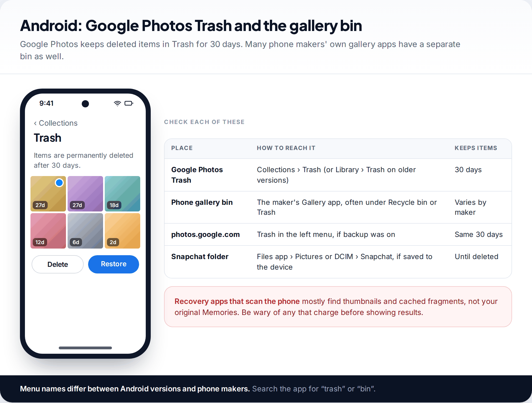This screenshot has width=532, height=403.
Task: Tap the Delete button
Action: coord(58,264)
